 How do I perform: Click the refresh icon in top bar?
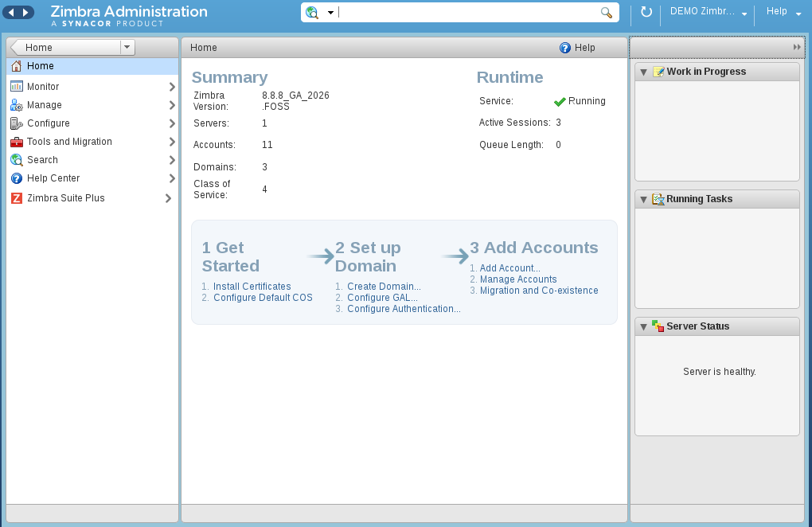pos(646,11)
